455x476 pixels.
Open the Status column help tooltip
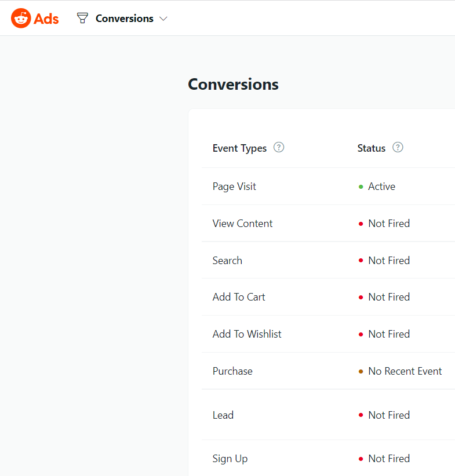point(398,148)
